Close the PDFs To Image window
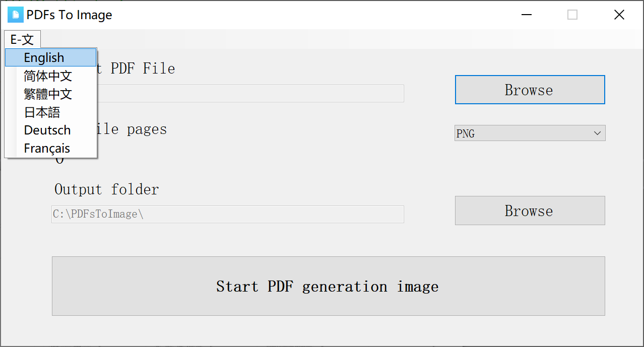Viewport: 644px width, 347px height. (619, 15)
